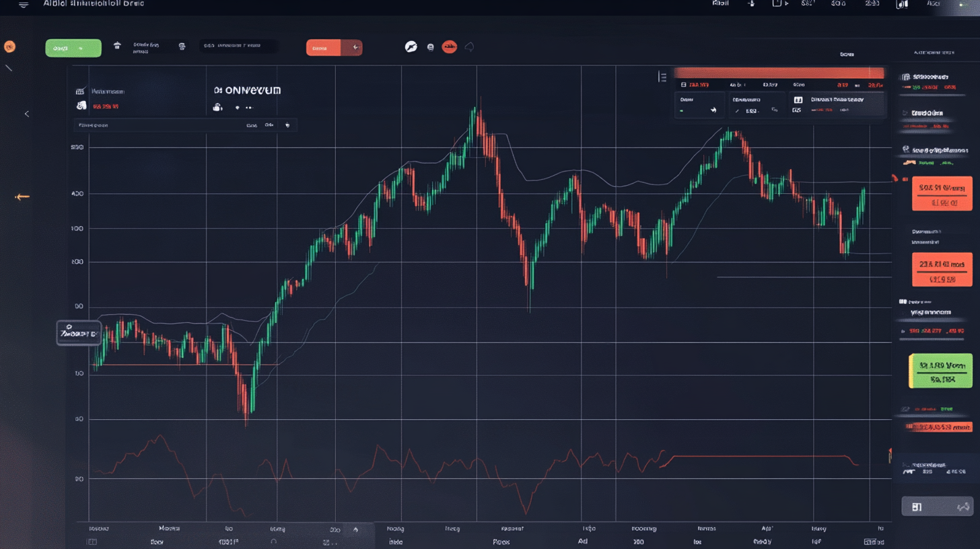Collapse the side panel using the left chevron arrow
Viewport: 980px width, 549px height.
pyautogui.click(x=27, y=113)
